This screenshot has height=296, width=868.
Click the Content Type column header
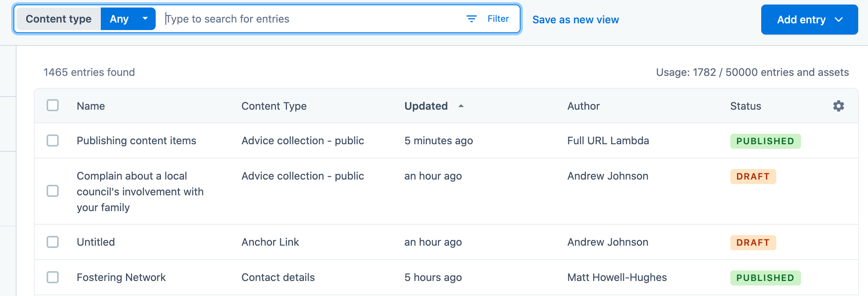tap(274, 106)
